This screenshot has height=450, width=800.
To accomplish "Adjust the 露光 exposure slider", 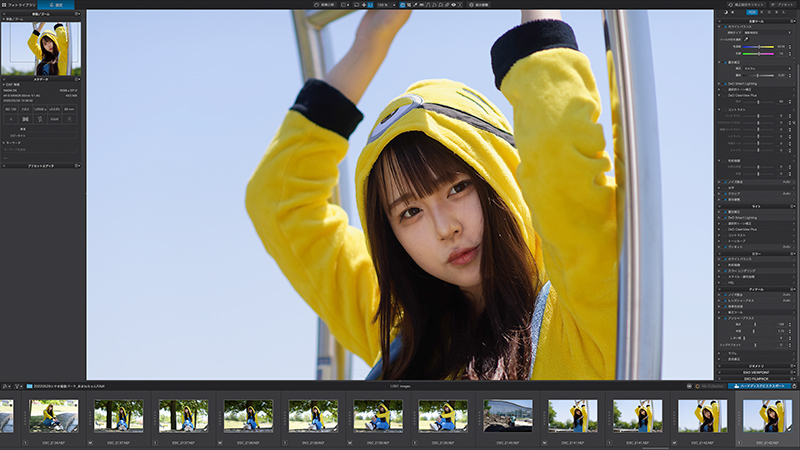I will pyautogui.click(x=758, y=75).
